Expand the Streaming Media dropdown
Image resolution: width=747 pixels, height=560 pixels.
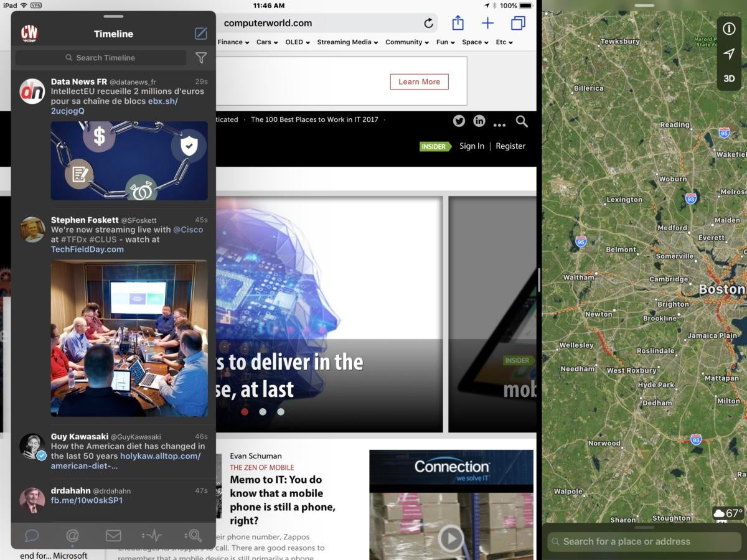tap(348, 42)
